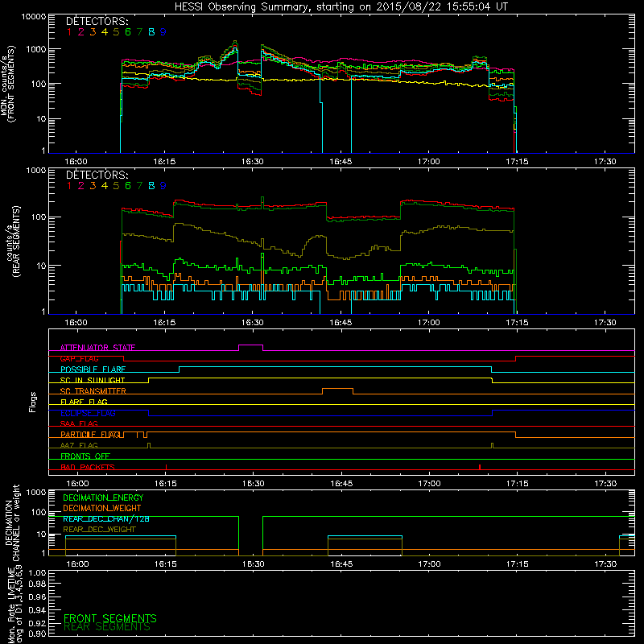Click the SC_IN_SUNLIGHT flag label

click(x=93, y=380)
